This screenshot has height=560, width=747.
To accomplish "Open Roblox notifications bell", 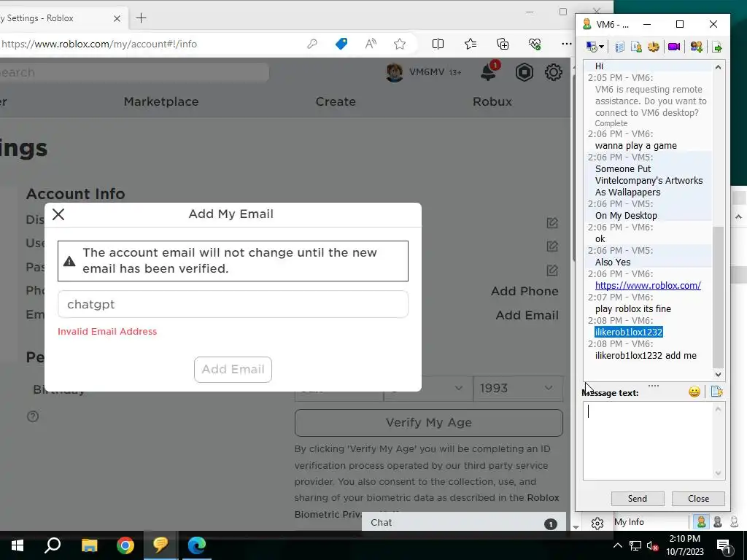I will click(489, 72).
